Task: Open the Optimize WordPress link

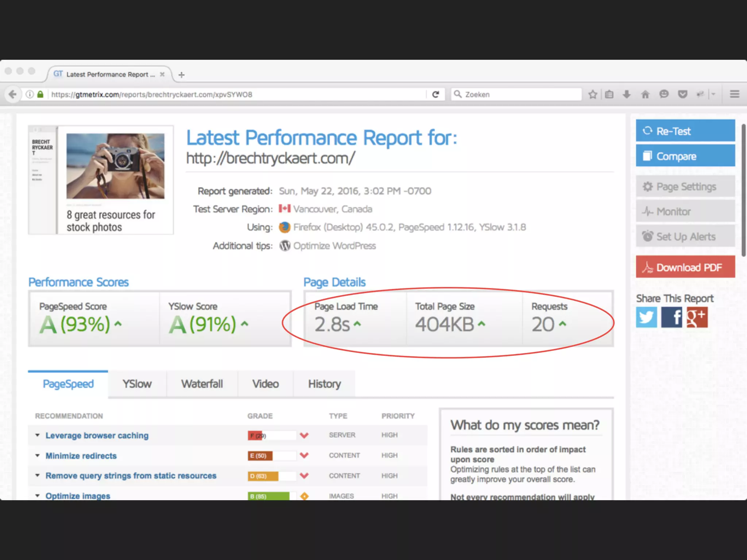Action: click(x=334, y=246)
